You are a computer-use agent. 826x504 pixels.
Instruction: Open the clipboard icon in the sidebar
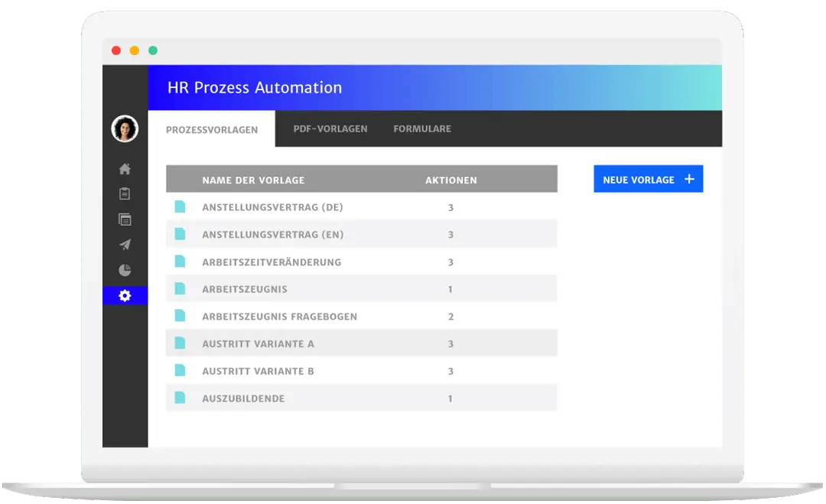coord(125,193)
